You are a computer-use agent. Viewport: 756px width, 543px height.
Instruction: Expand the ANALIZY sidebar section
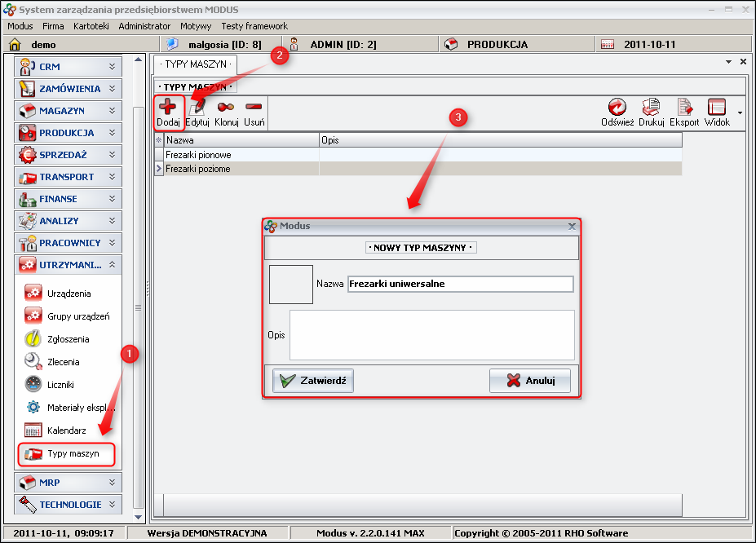pos(68,221)
